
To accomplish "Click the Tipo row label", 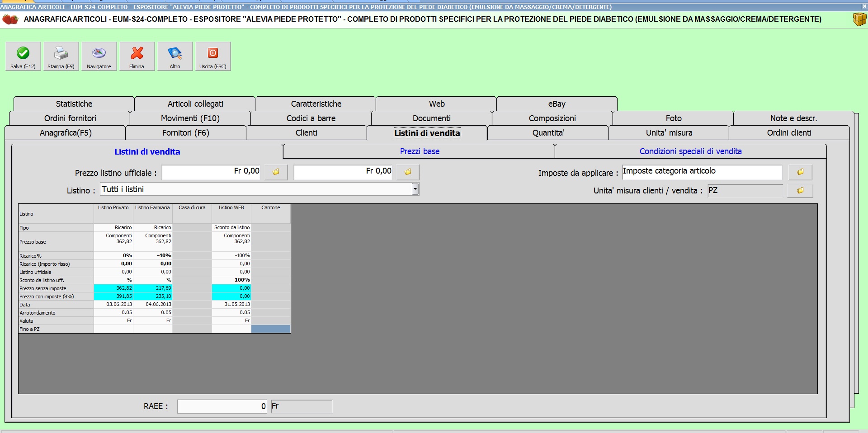I will click(56, 228).
